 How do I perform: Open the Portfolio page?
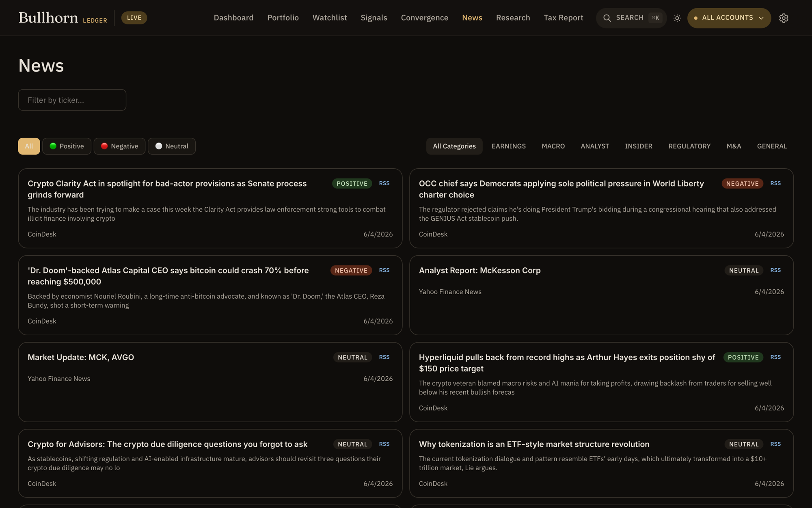[283, 18]
